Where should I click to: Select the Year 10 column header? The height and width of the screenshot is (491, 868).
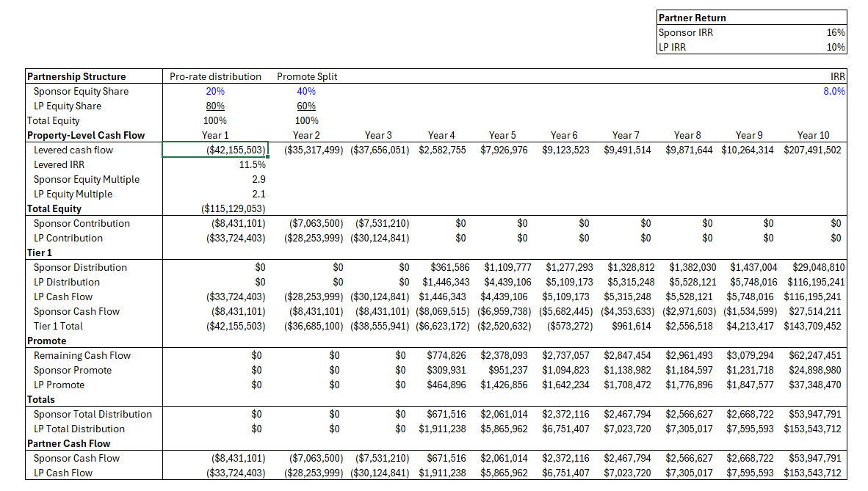pyautogui.click(x=813, y=135)
